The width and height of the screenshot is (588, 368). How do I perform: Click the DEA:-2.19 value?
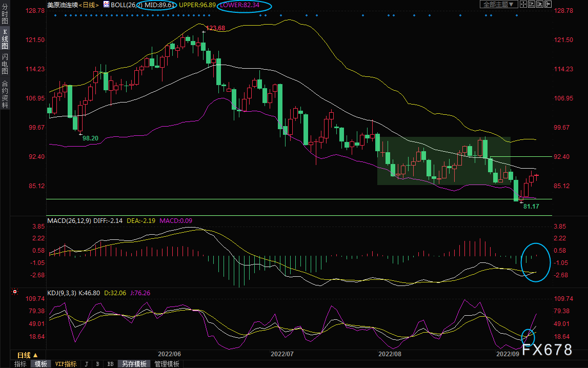[141, 221]
